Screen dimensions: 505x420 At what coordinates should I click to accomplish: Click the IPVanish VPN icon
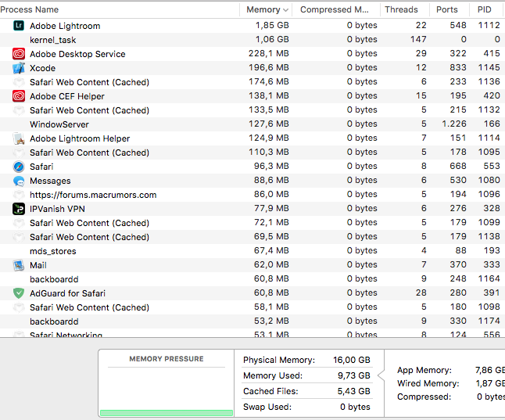pyautogui.click(x=19, y=209)
